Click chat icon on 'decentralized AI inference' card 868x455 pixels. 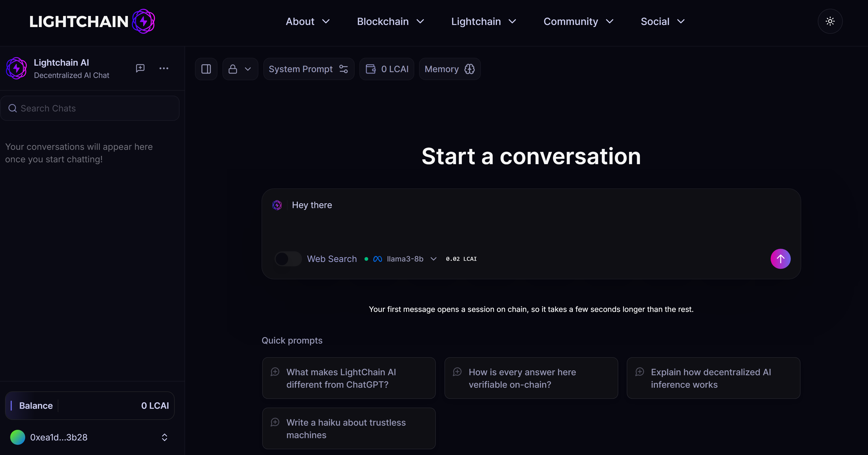[x=639, y=372]
